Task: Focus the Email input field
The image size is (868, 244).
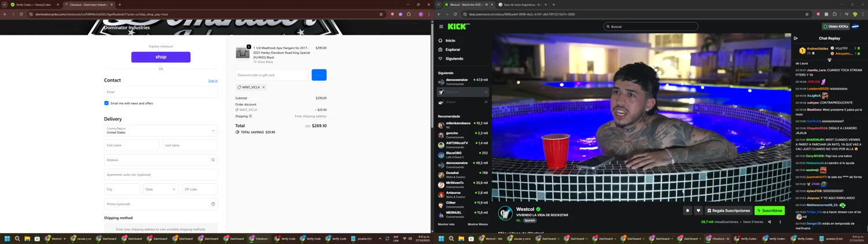Action: 161,92
